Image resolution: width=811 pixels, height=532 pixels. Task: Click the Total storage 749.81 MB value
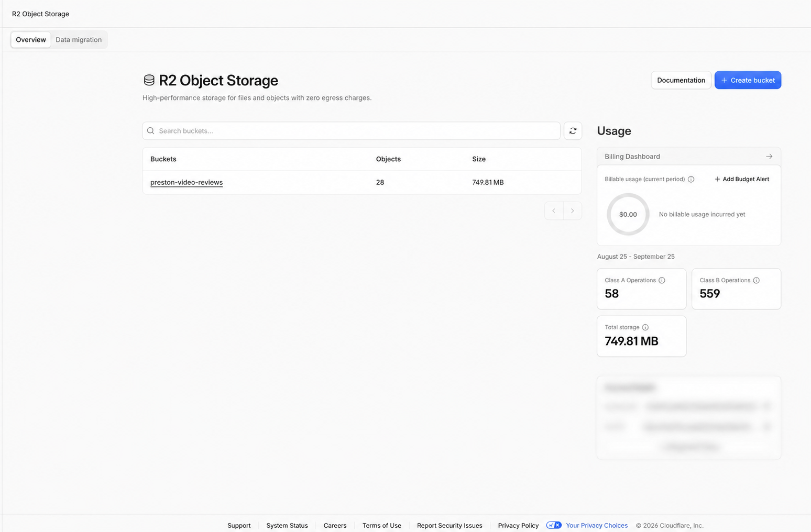click(x=631, y=341)
